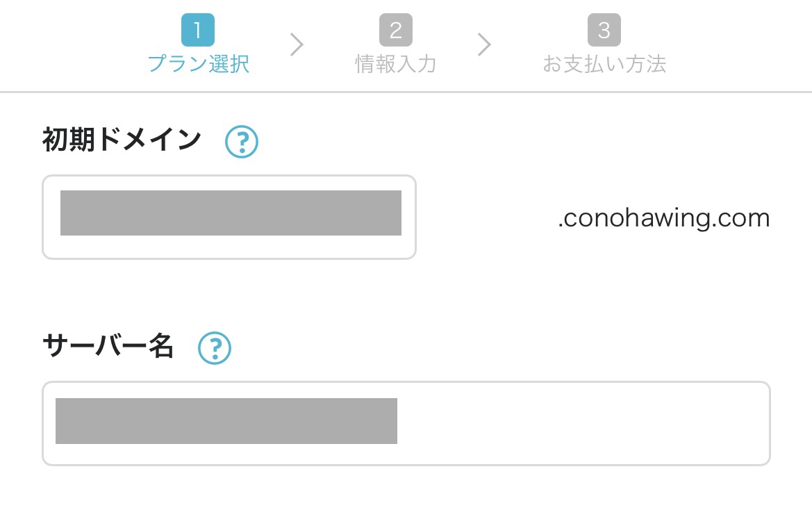Click the divider line under step indicator
Viewport: 812px width, 510px height.
click(406, 92)
